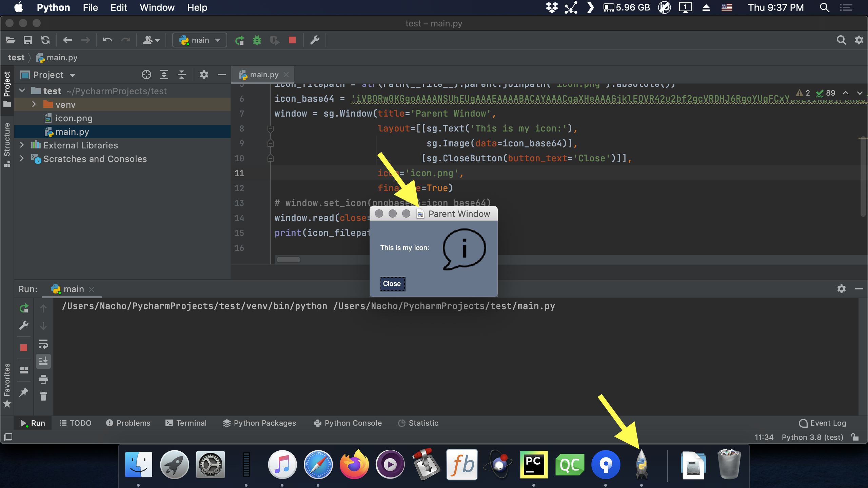Screen dimensions: 868x488
Task: Toggle scroll-to-end in the Run console
Action: pyautogui.click(x=43, y=361)
